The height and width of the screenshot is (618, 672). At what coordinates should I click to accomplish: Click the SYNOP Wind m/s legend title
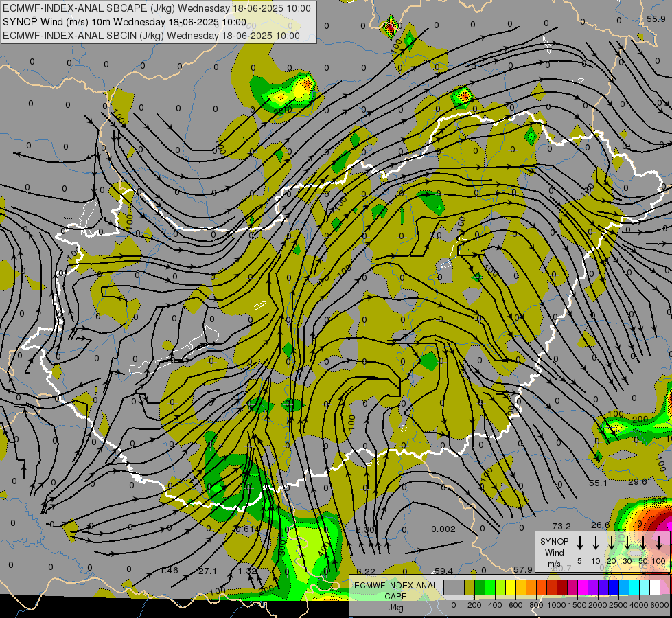click(554, 553)
